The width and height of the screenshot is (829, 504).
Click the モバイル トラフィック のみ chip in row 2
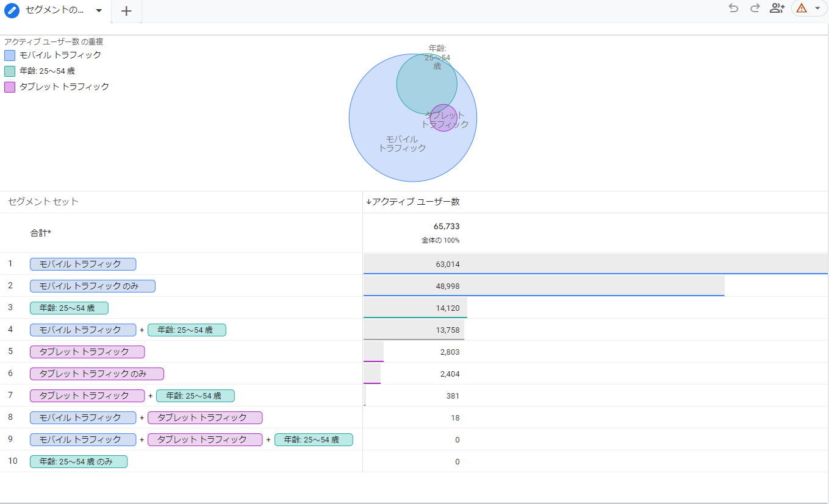[93, 286]
